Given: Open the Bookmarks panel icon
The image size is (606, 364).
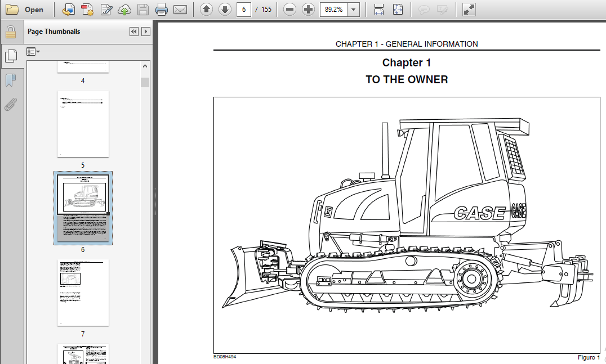Looking at the screenshot, I should coord(11,80).
